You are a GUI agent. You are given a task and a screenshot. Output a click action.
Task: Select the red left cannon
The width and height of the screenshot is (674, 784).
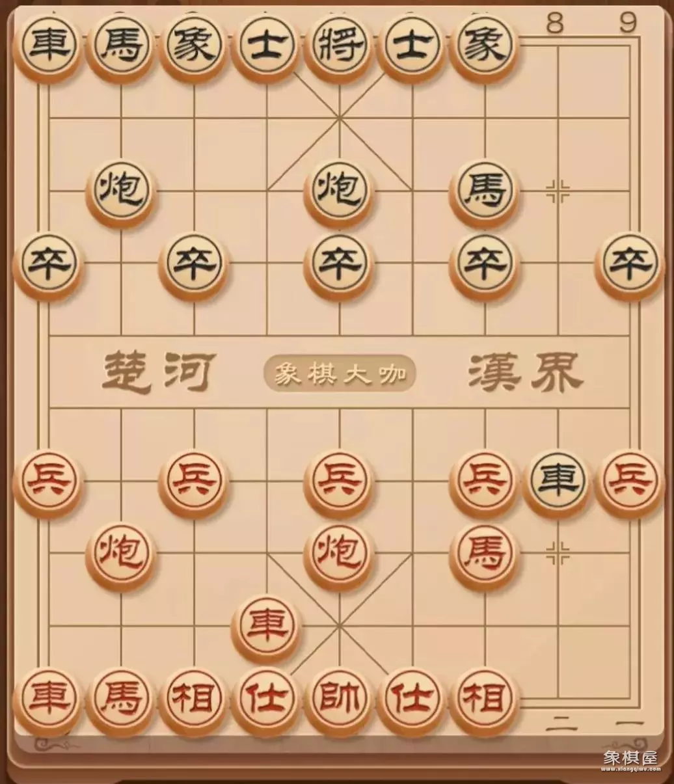coord(120,555)
